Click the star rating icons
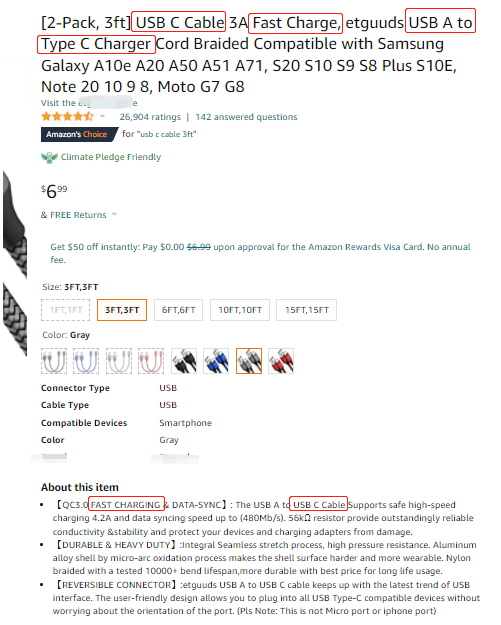 [67, 116]
